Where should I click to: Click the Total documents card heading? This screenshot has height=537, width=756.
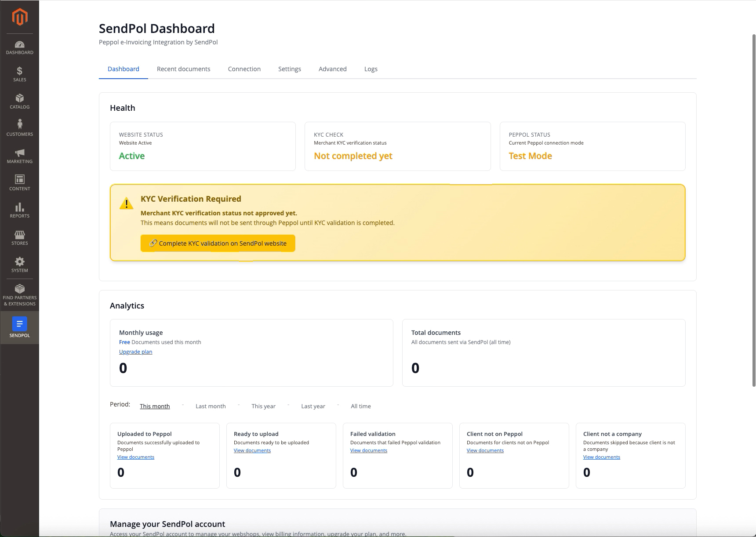pos(436,333)
